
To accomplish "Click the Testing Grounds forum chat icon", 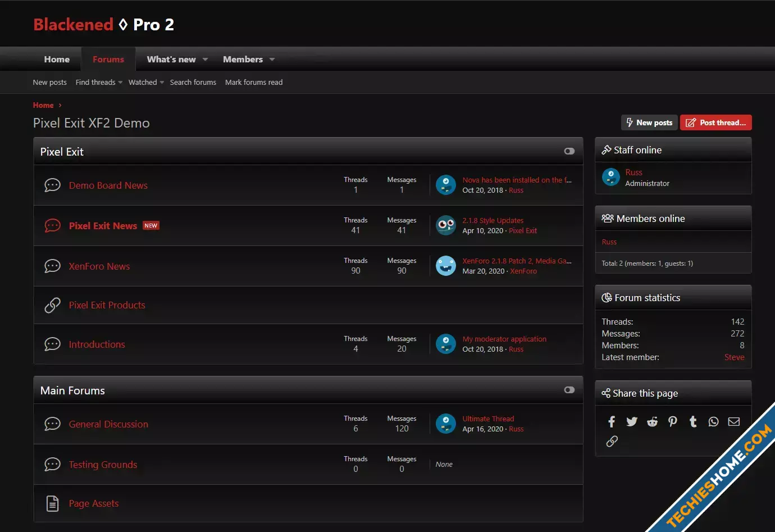I will click(52, 465).
